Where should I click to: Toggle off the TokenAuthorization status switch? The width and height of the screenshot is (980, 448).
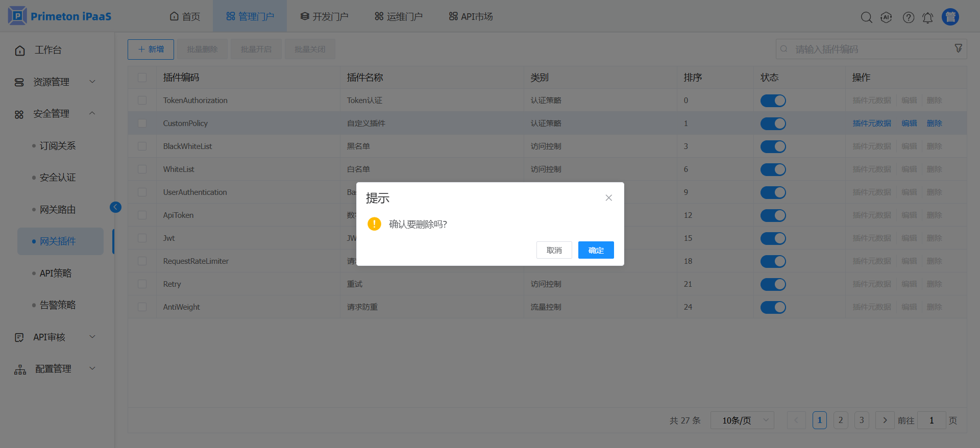773,101
